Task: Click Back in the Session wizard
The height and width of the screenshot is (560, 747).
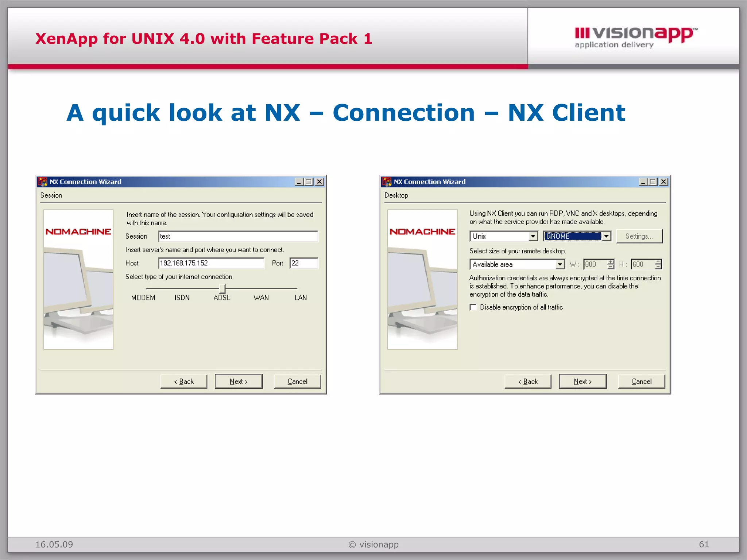Action: coord(184,381)
